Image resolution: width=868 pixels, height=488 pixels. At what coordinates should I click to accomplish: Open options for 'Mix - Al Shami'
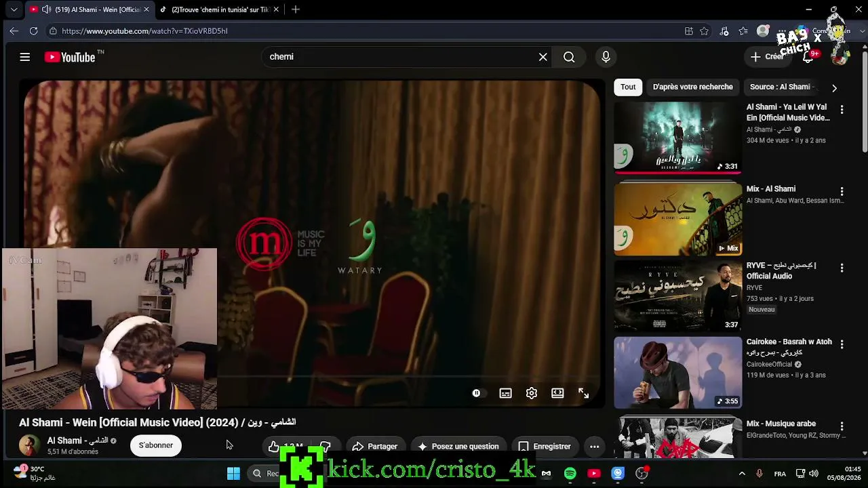click(842, 192)
